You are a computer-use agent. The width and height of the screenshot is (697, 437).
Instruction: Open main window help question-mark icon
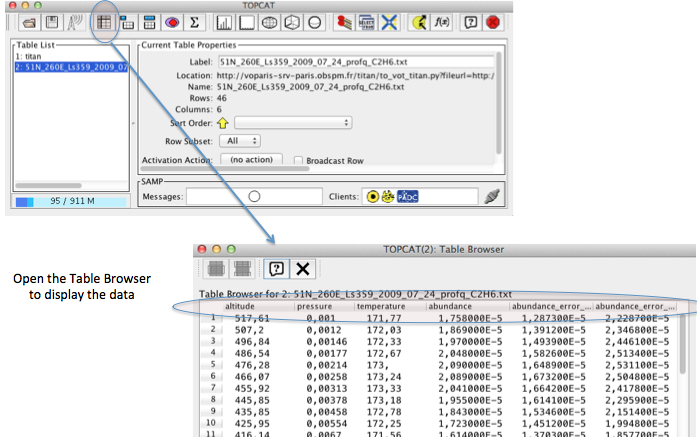tap(471, 23)
